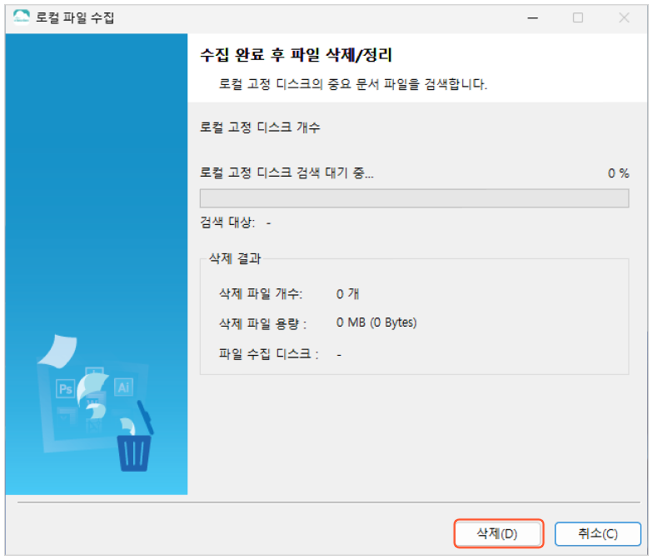The image size is (651, 560).
Task: Click the description 로컬 고정 디스크의 중요 문서 파일을 검색합니다.
Action: click(x=352, y=84)
